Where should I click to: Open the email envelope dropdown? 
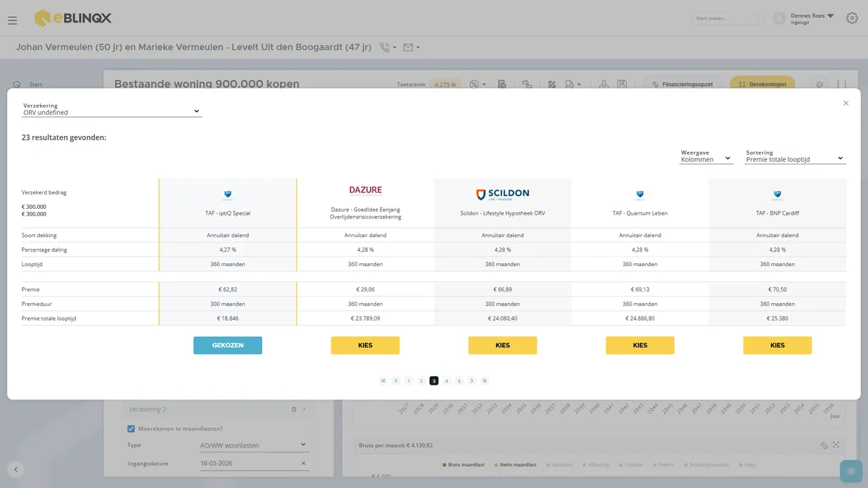point(412,48)
